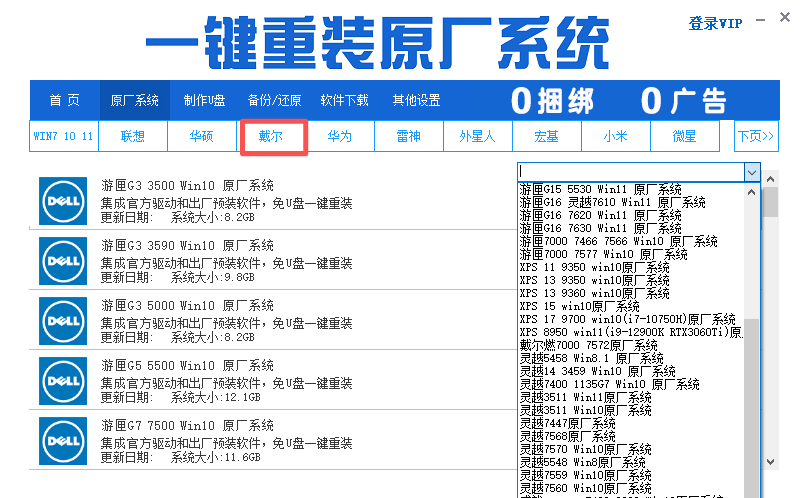The height and width of the screenshot is (498, 808).
Task: Choose 灵越14 3459 Win10 原厂系统
Action: coord(597,371)
